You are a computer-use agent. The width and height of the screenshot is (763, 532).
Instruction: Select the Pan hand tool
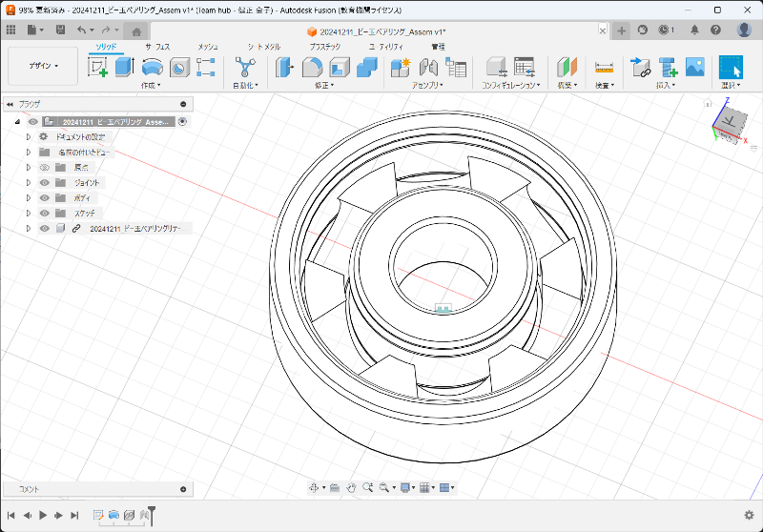click(x=351, y=487)
